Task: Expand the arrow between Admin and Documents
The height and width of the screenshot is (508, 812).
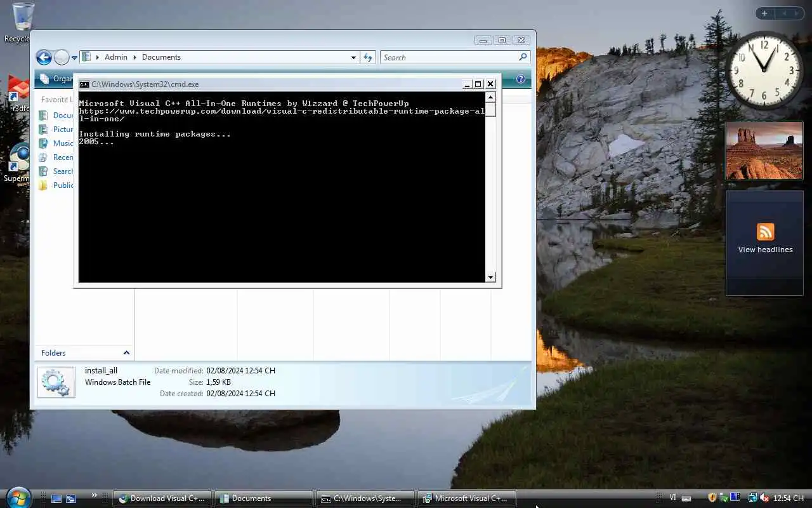Action: (134, 57)
